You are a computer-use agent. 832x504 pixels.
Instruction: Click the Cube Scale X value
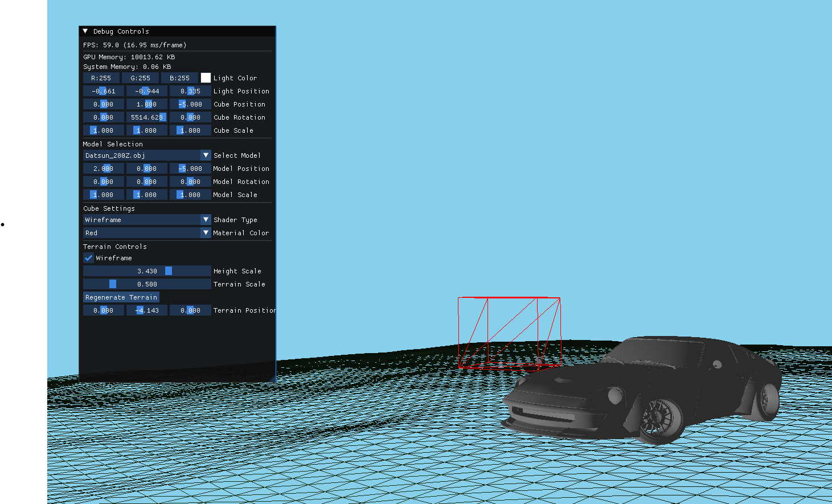point(103,130)
